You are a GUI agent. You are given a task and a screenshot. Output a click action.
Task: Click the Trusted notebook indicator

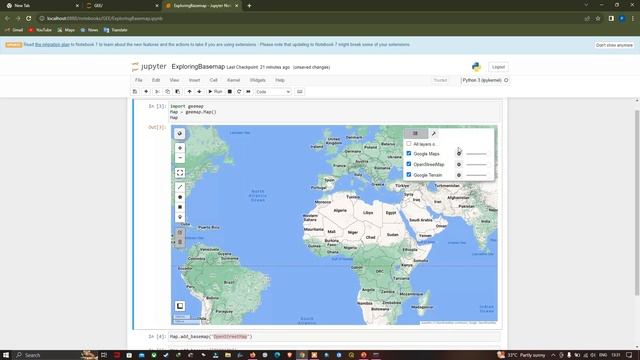pos(440,80)
